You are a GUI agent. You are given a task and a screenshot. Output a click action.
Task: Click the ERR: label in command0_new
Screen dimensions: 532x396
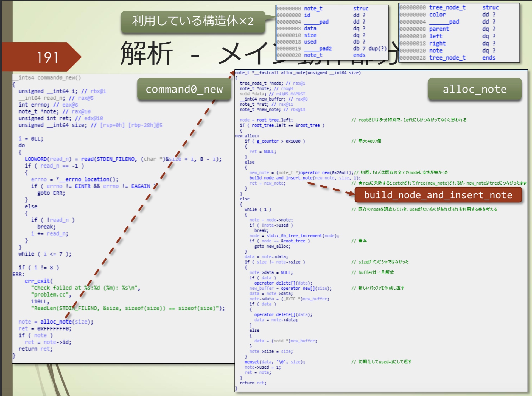(18, 274)
